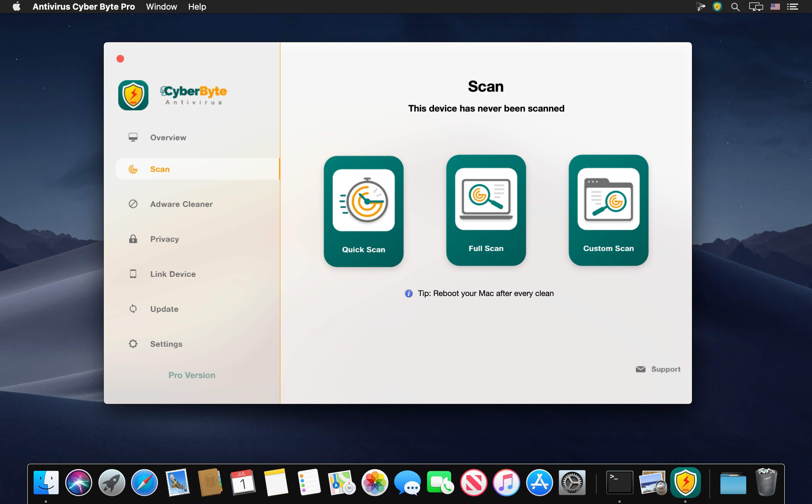Screen dimensions: 812x504
Task: Click the Pro Version label
Action: 192,375
